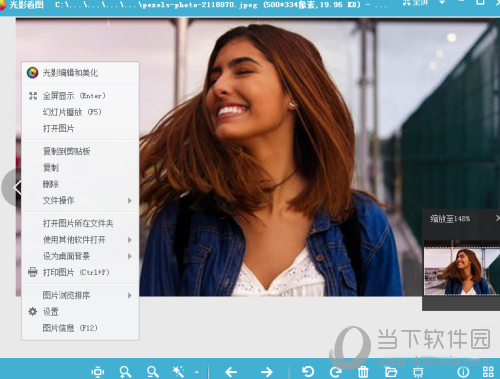Viewport: 500px width, 379px height.
Task: Expand the small arrow beside magic wand
Action: click(197, 372)
